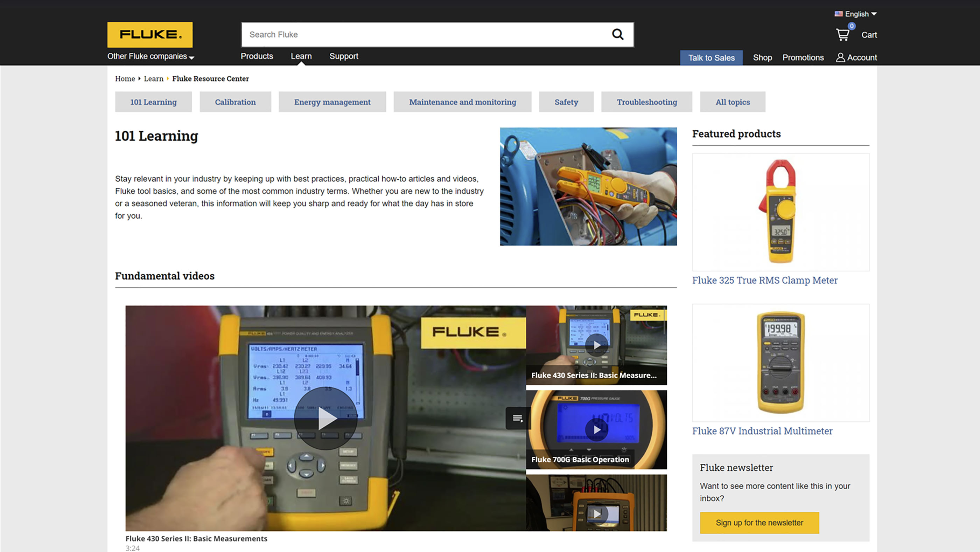The height and width of the screenshot is (552, 980).
Task: Open the video playlist menu icon
Action: (517, 418)
